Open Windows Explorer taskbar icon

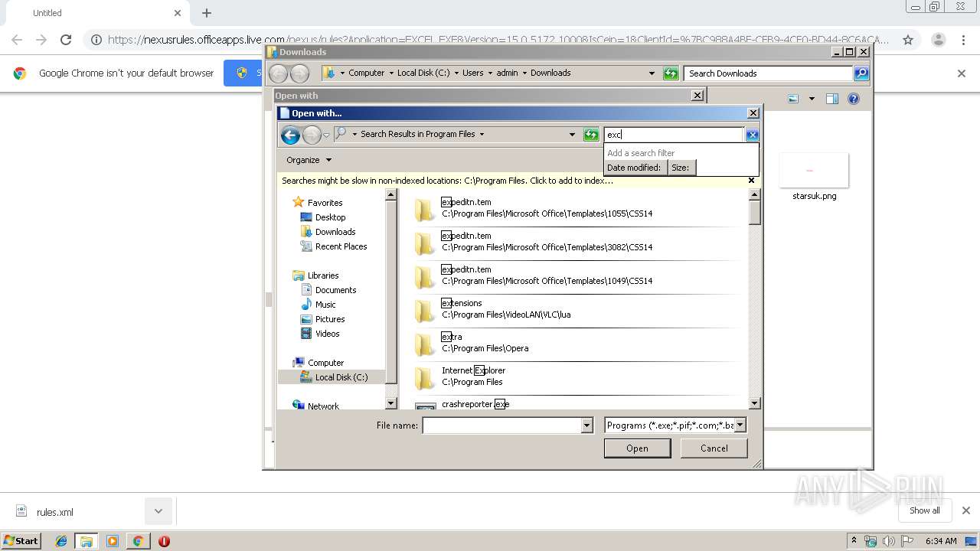click(87, 541)
